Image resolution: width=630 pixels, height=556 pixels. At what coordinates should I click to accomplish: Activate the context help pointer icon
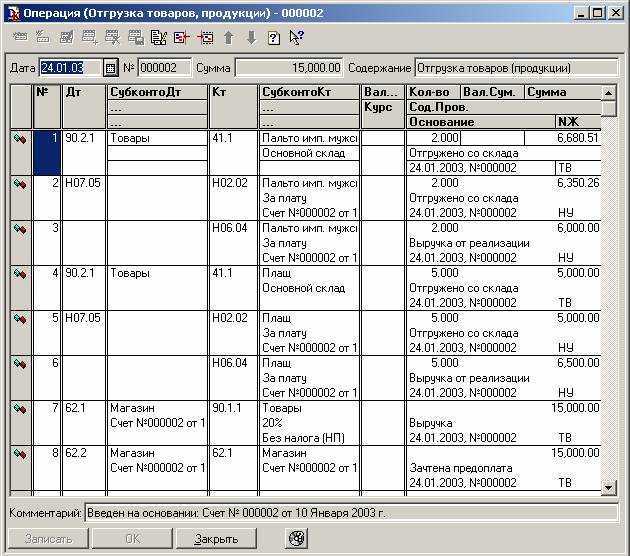click(x=297, y=37)
